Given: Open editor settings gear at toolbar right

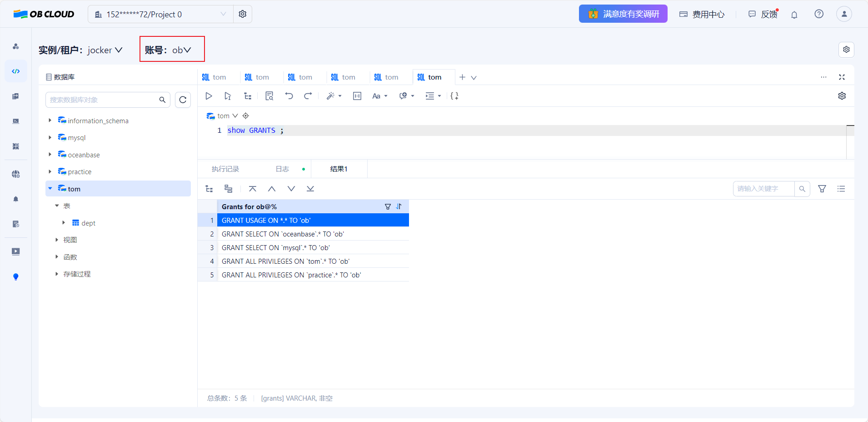Looking at the screenshot, I should click(x=842, y=96).
